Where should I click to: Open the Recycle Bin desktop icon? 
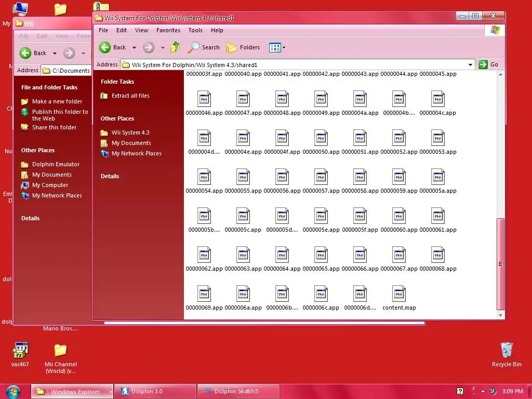[x=507, y=351]
